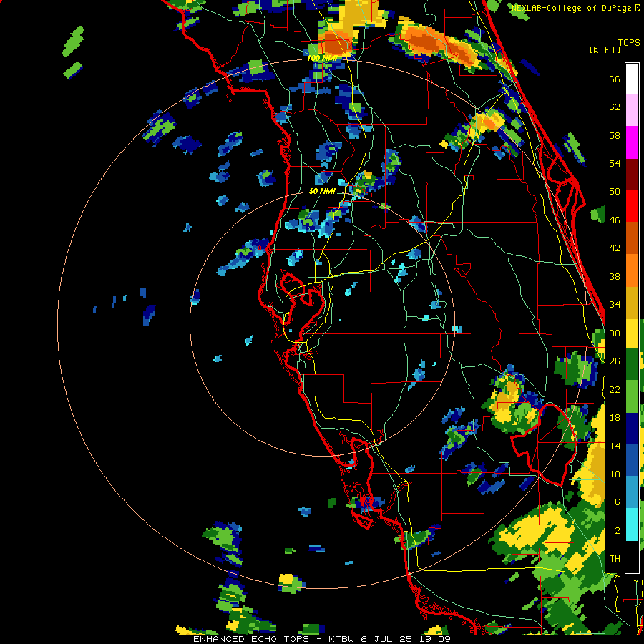This screenshot has height=644, width=644.
Task: Click the ENHANCED ECHO TOPS caption text
Action: pyautogui.click(x=251, y=639)
